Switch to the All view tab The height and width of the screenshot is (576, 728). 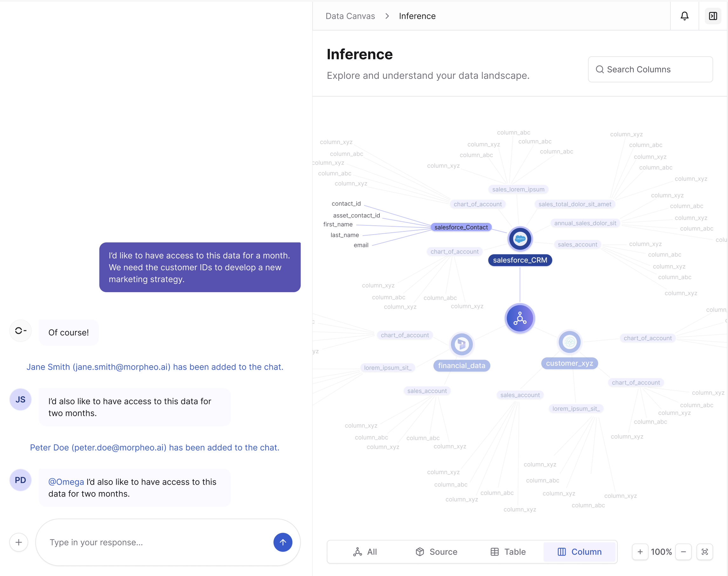point(365,552)
